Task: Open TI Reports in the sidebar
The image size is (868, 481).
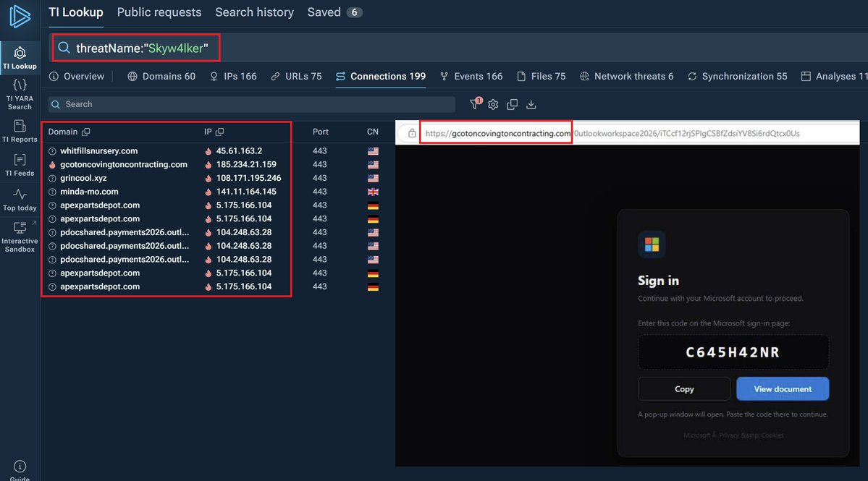Action: pyautogui.click(x=20, y=132)
